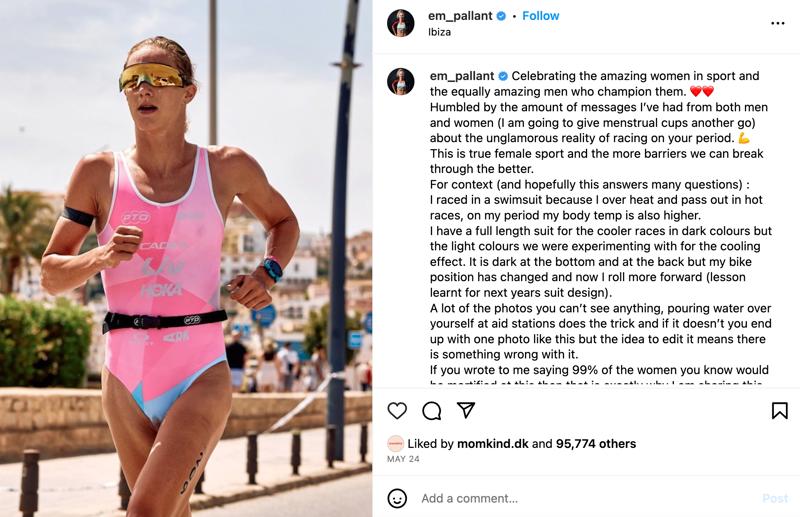Click momkind.dk liker avatar
800x517 pixels.
395,444
